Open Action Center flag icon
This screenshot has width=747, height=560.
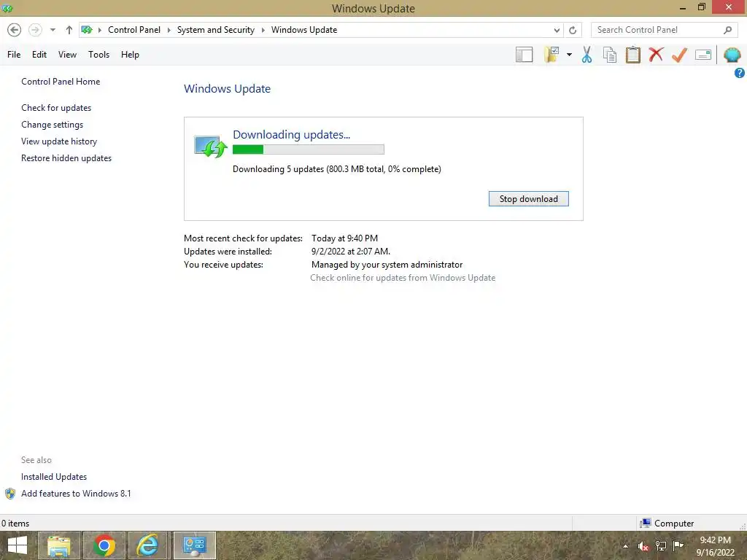pyautogui.click(x=678, y=545)
